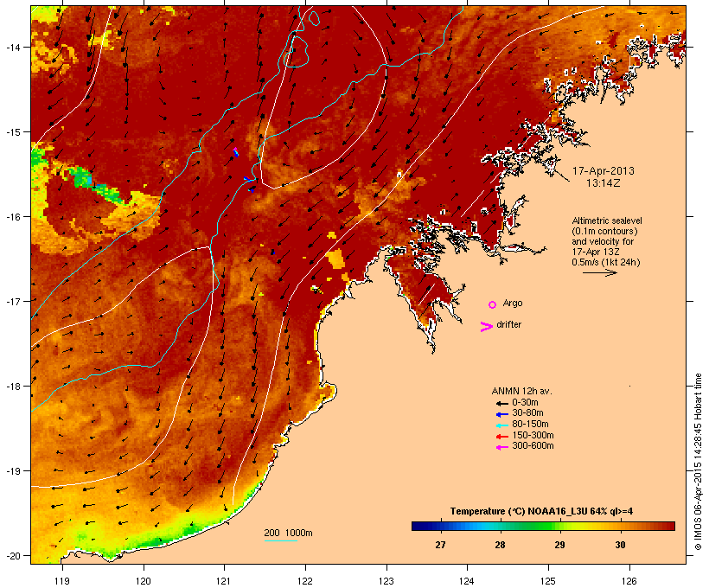Viewport: 709px width, 588px height.
Task: Click the latitude label -18
Action: (13, 386)
